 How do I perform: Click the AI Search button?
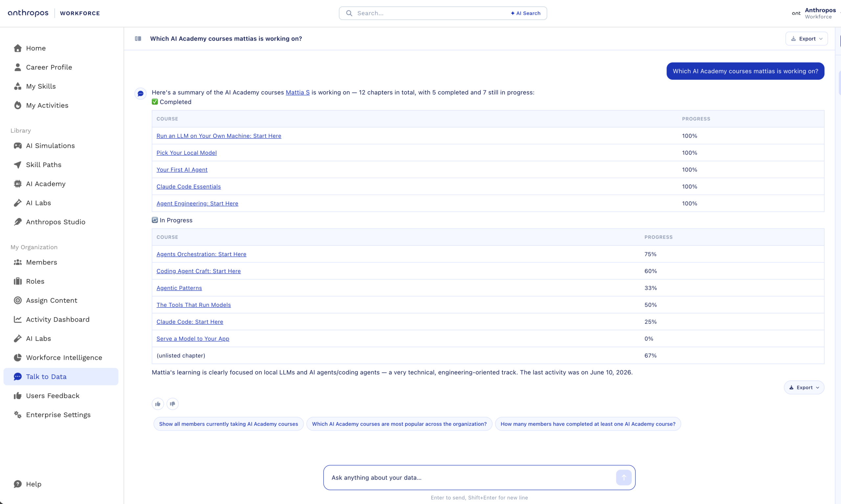coord(525,13)
